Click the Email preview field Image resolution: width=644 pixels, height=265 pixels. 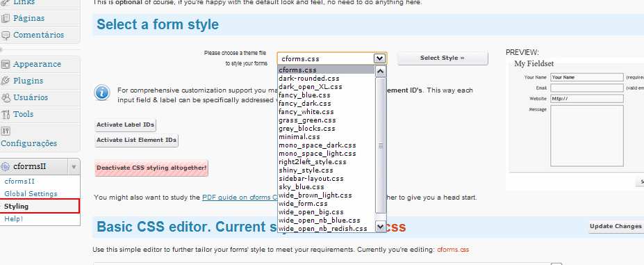point(587,88)
